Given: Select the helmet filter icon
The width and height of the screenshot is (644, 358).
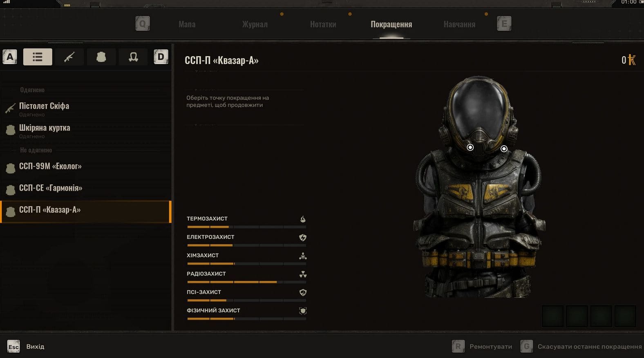Looking at the screenshot, I should click(133, 57).
